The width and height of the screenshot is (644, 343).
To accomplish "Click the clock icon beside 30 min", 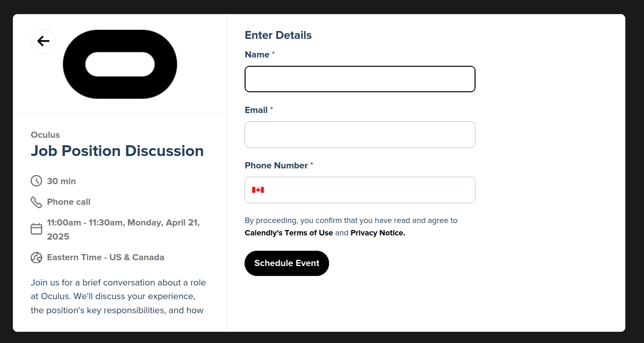I will 36,181.
